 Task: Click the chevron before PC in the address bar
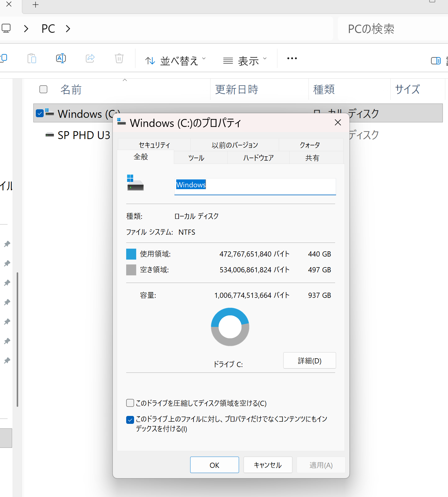tap(26, 29)
